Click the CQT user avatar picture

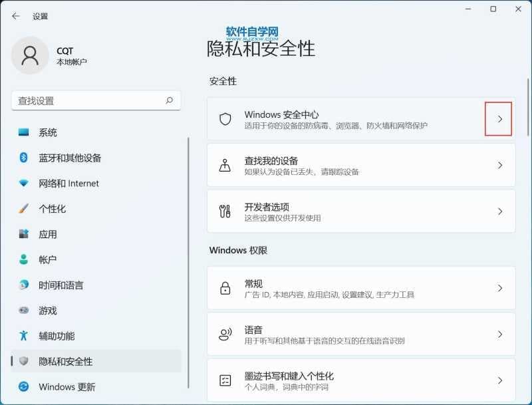pos(30,56)
